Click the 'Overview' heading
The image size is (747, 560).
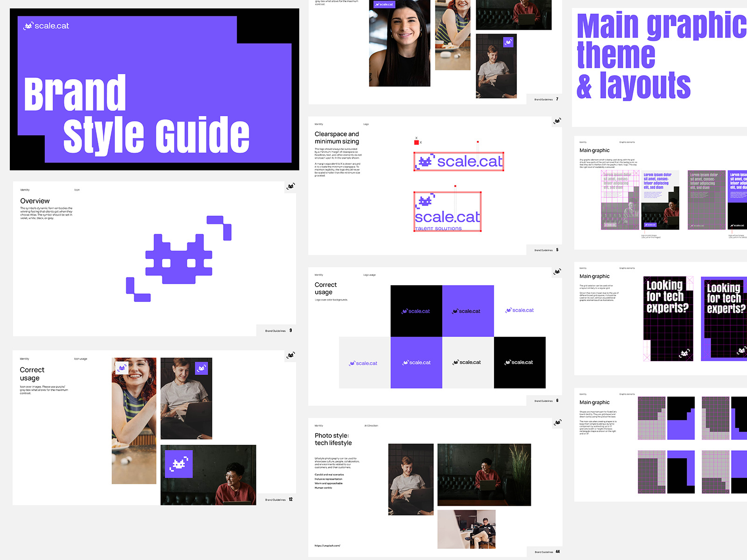click(35, 201)
